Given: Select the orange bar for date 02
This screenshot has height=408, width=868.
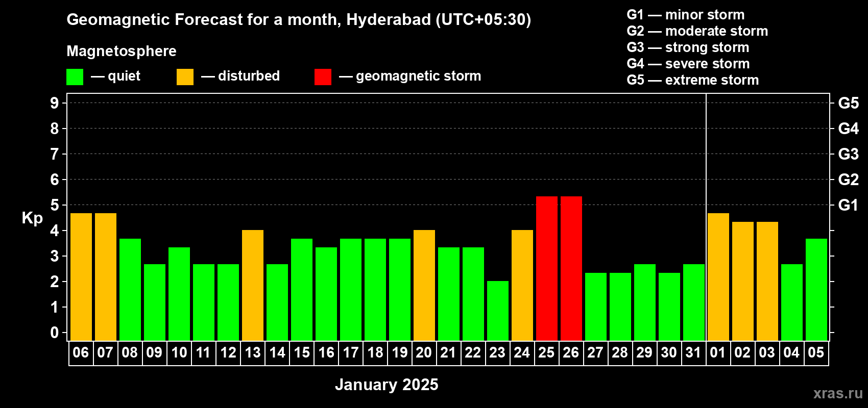Looking at the screenshot, I should 743,281.
